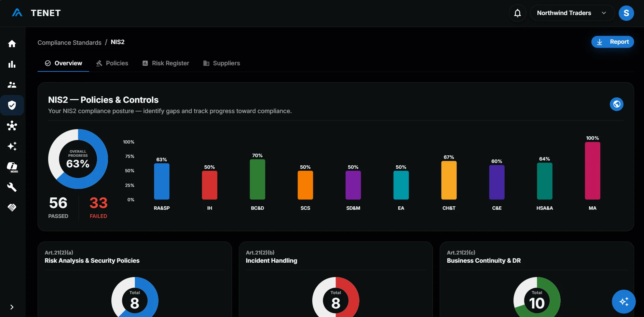Click the HSA&A axis label

point(545,208)
